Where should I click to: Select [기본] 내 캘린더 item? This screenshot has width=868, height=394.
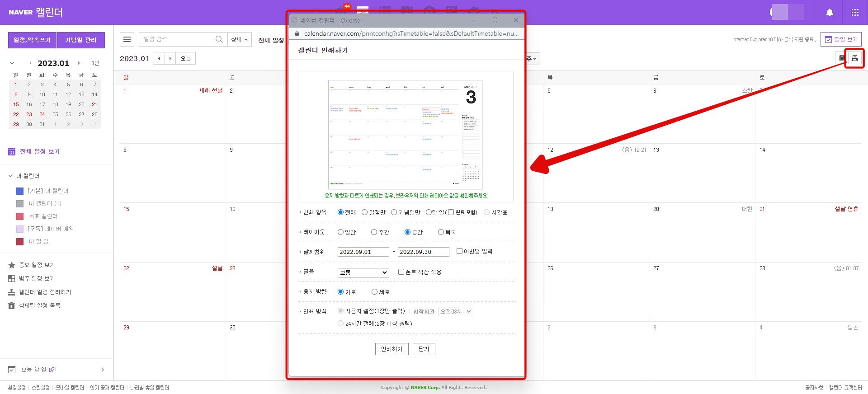pos(48,191)
